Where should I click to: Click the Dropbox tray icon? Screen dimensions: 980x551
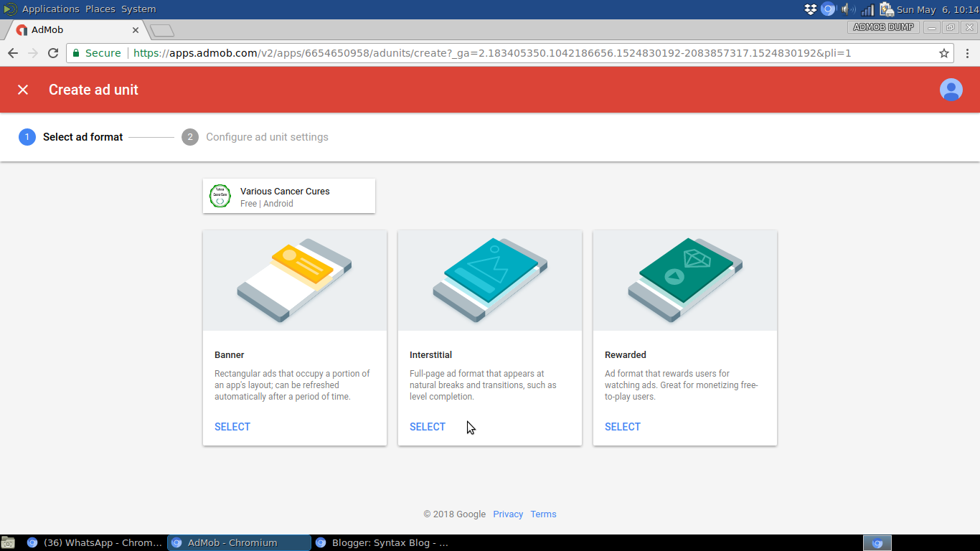coord(811,9)
